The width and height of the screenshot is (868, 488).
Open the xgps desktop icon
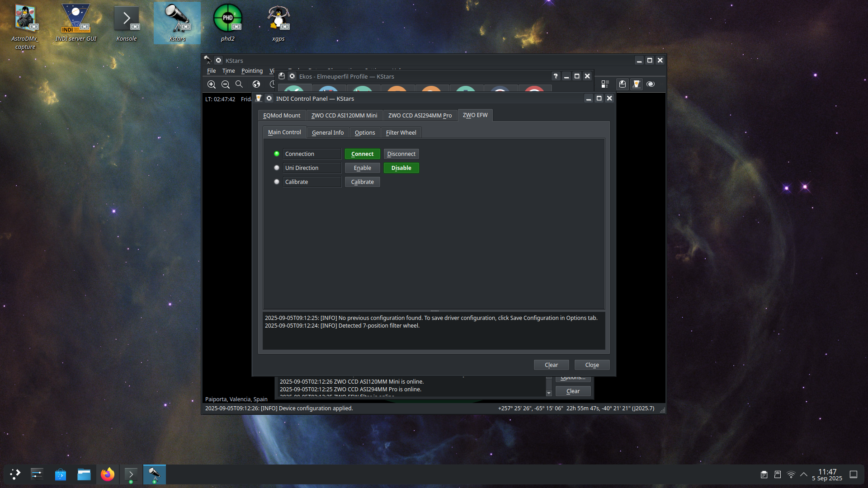click(278, 23)
